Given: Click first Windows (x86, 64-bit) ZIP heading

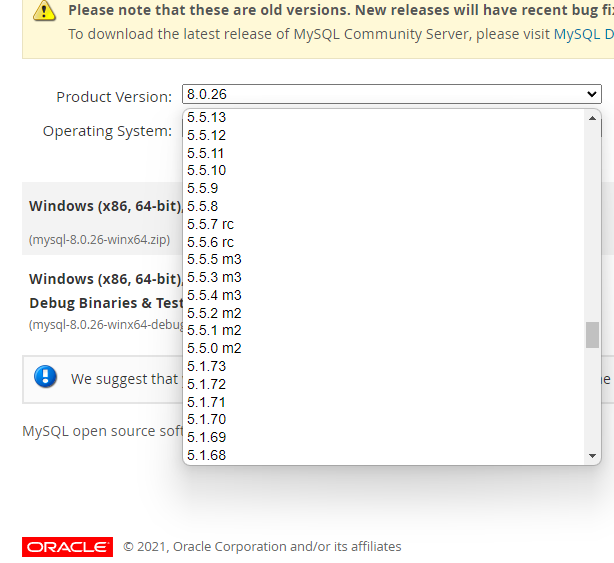Looking at the screenshot, I should coord(106,206).
